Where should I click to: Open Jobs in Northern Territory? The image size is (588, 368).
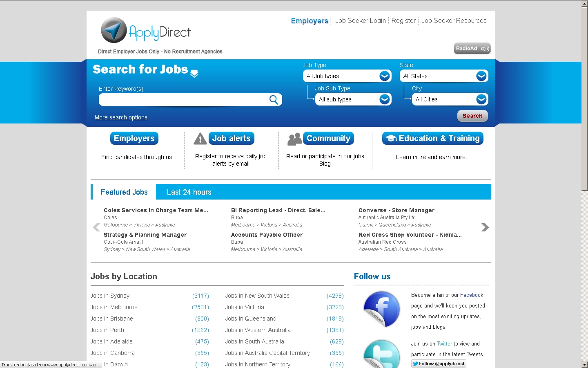(x=258, y=364)
